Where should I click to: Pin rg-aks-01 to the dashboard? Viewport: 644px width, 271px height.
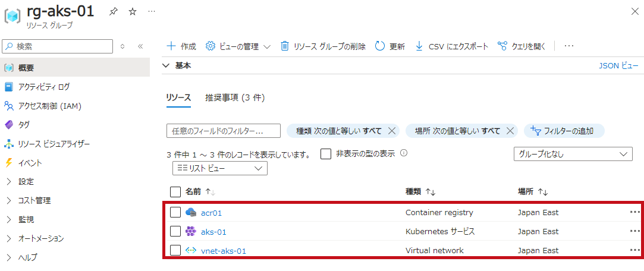coord(113,12)
